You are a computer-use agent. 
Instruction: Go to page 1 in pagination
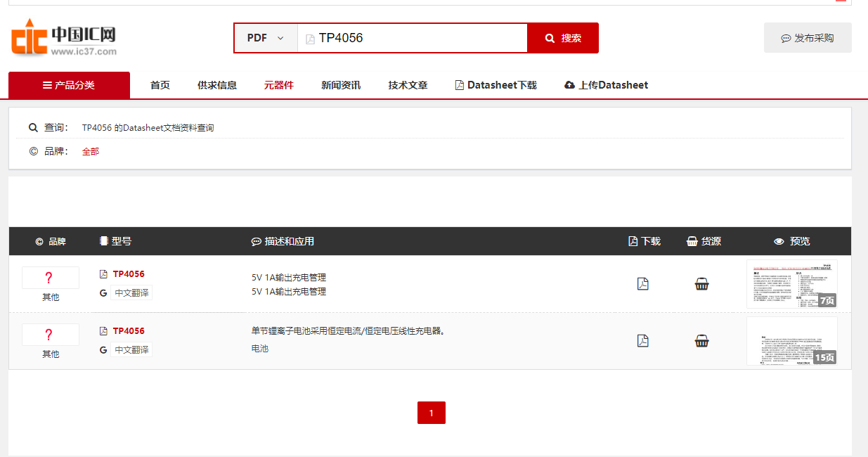(432, 413)
